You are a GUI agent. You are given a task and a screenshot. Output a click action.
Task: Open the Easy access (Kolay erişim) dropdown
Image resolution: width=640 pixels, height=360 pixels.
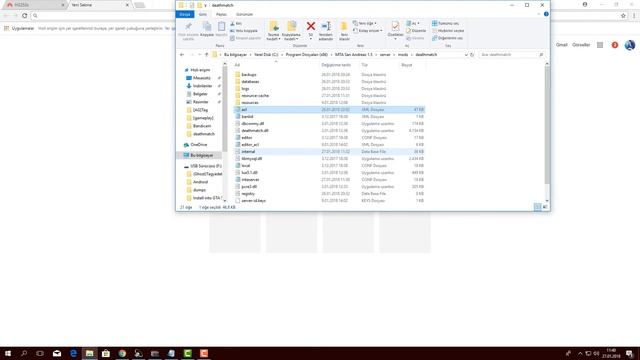click(367, 31)
